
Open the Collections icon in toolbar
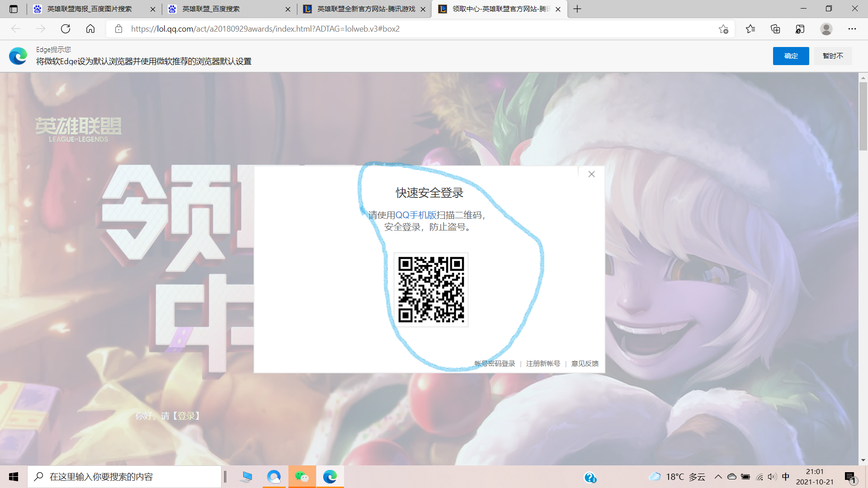(775, 29)
